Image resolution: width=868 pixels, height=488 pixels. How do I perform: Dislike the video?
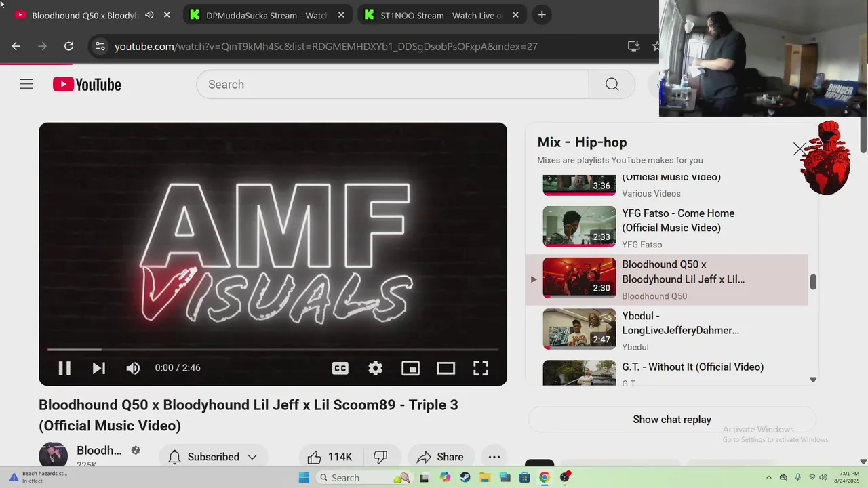coord(381,457)
